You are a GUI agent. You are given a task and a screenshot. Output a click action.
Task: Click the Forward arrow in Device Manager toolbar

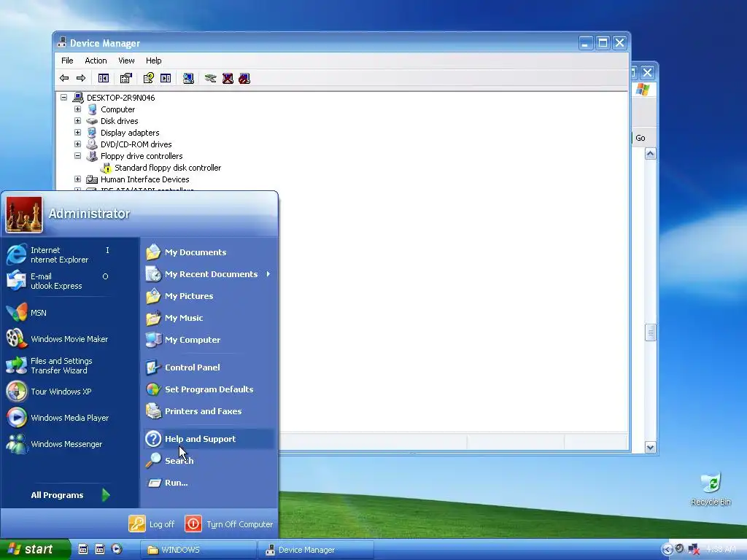click(81, 78)
